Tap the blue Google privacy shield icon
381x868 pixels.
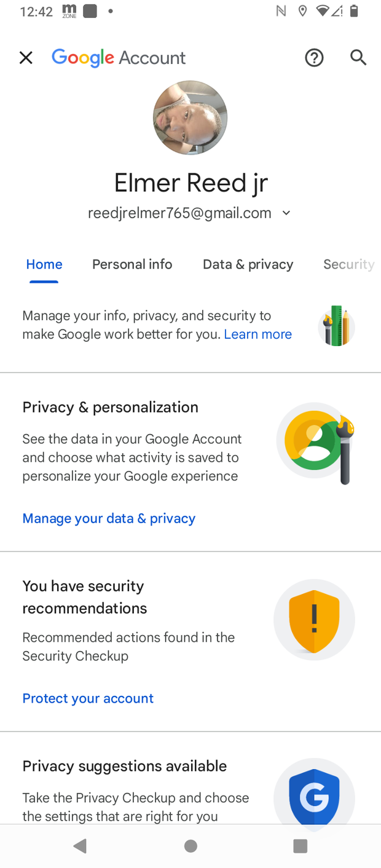[314, 795]
